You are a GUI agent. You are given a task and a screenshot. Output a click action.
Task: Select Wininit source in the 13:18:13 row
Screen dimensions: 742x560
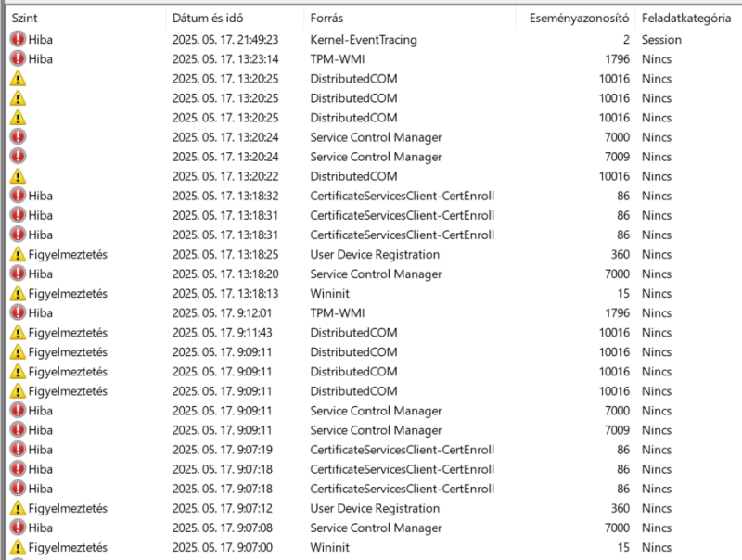pyautogui.click(x=329, y=294)
